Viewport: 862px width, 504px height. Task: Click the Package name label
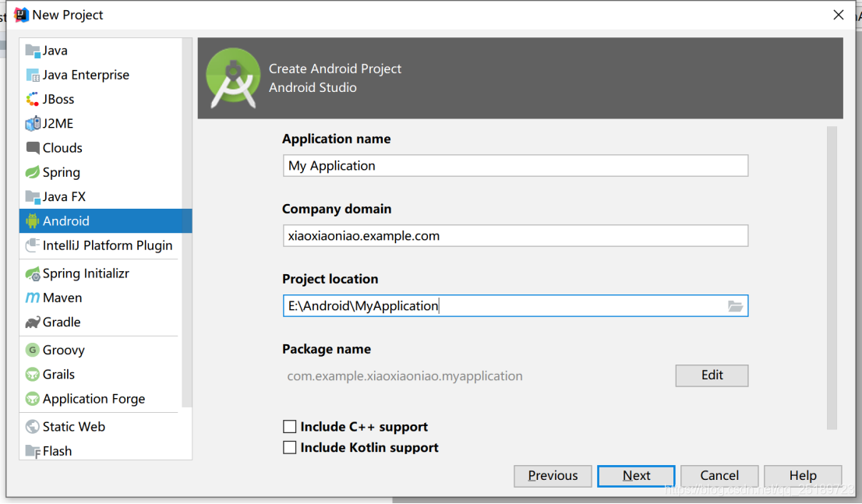tap(327, 349)
